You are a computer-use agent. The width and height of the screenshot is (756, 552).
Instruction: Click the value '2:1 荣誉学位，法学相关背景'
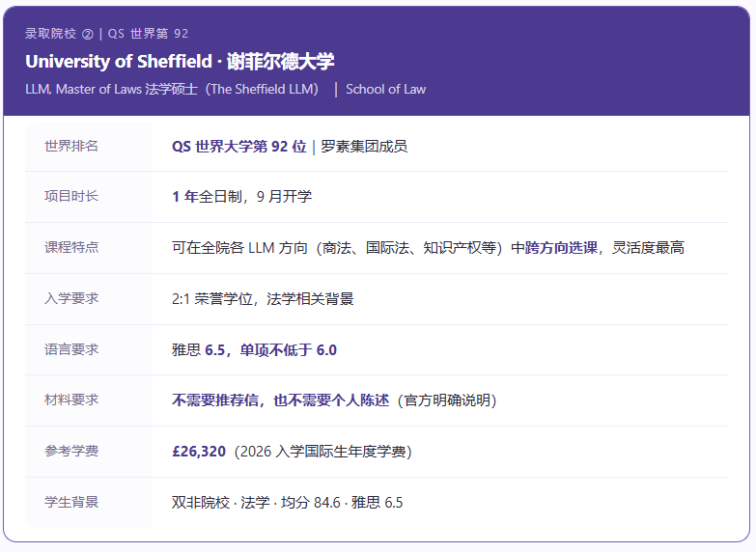(263, 298)
